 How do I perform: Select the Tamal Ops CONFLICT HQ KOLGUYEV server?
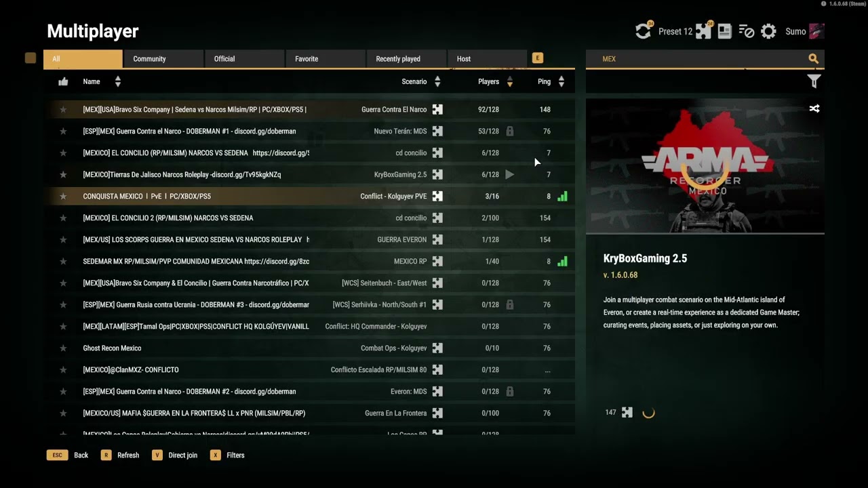(x=309, y=326)
